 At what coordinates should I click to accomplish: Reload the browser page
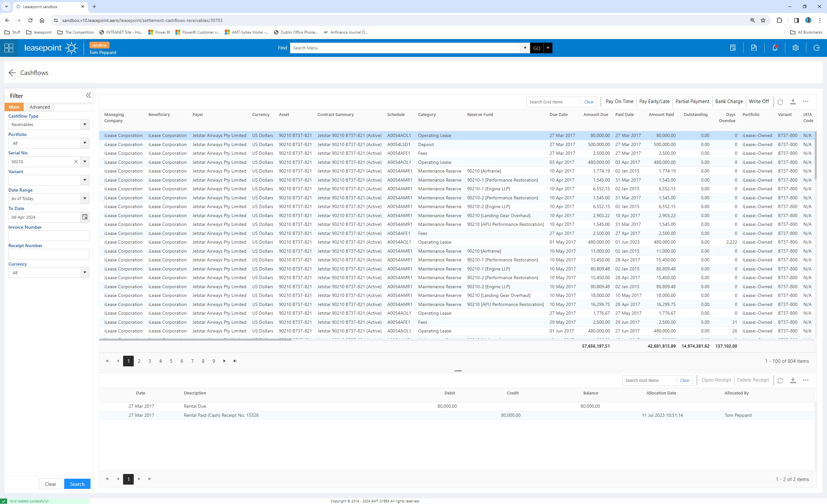pyautogui.click(x=30, y=20)
